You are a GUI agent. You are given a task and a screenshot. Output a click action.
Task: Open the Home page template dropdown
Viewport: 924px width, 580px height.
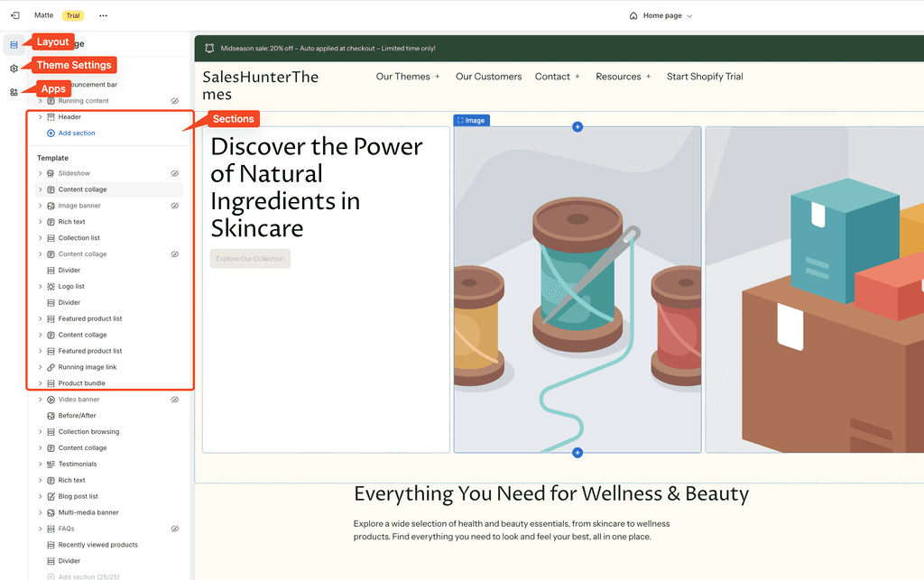coord(661,16)
